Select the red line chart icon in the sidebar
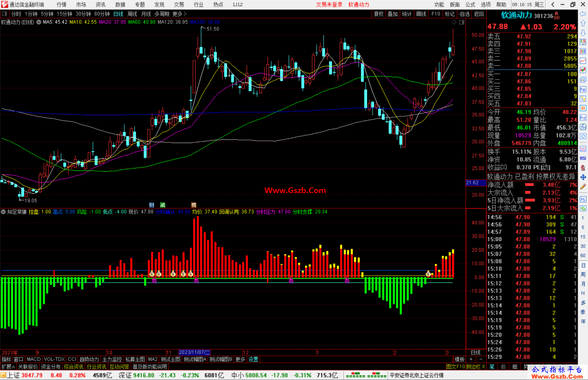The width and height of the screenshot is (588, 380). (x=583, y=61)
